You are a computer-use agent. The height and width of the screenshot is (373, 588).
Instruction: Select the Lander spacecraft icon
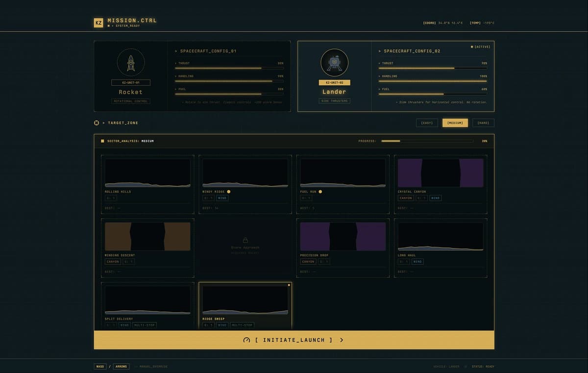(334, 63)
